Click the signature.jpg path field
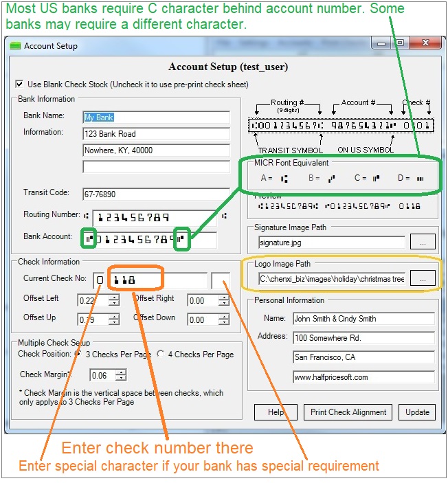Viewport: 448px width, 483px height. [331, 242]
